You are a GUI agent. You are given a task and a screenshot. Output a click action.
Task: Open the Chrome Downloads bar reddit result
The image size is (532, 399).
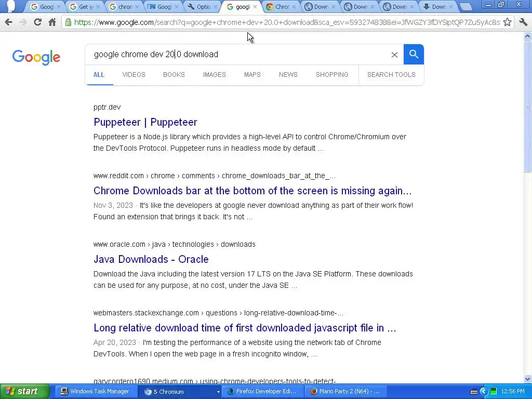pyautogui.click(x=252, y=191)
